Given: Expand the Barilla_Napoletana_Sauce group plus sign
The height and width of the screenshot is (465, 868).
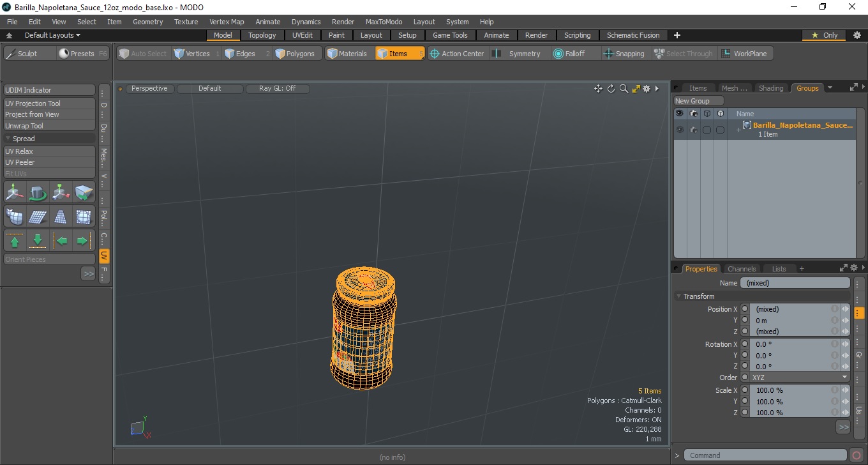Looking at the screenshot, I should [738, 130].
